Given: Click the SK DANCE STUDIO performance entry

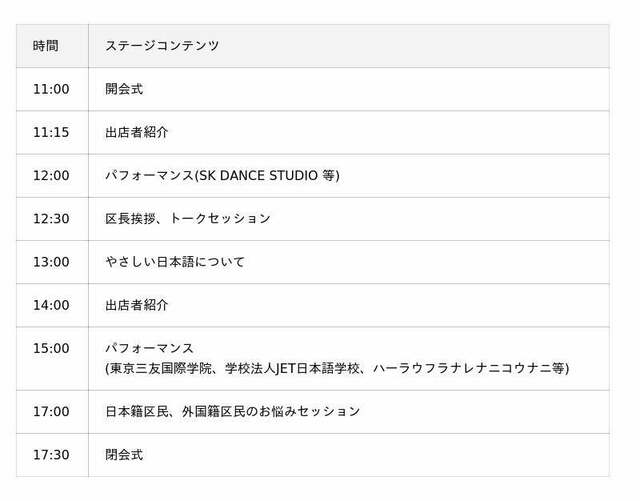Looking at the screenshot, I should 222,176.
